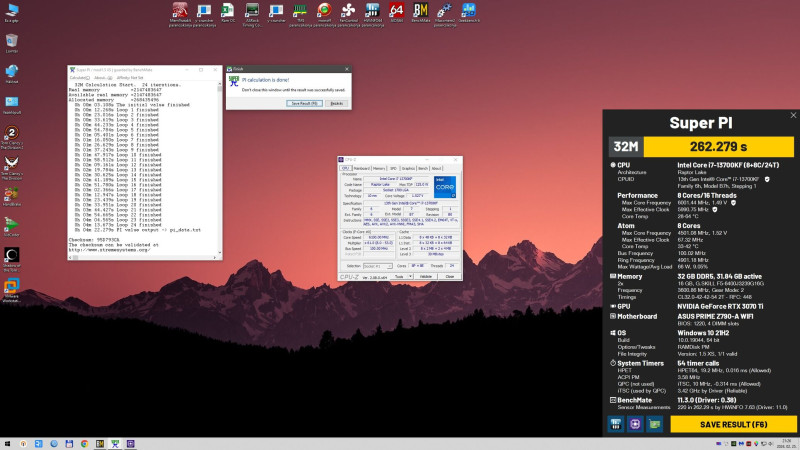Image resolution: width=800 pixels, height=450 pixels.
Task: Close the BenchMate Super PI result panel
Action: (793, 115)
